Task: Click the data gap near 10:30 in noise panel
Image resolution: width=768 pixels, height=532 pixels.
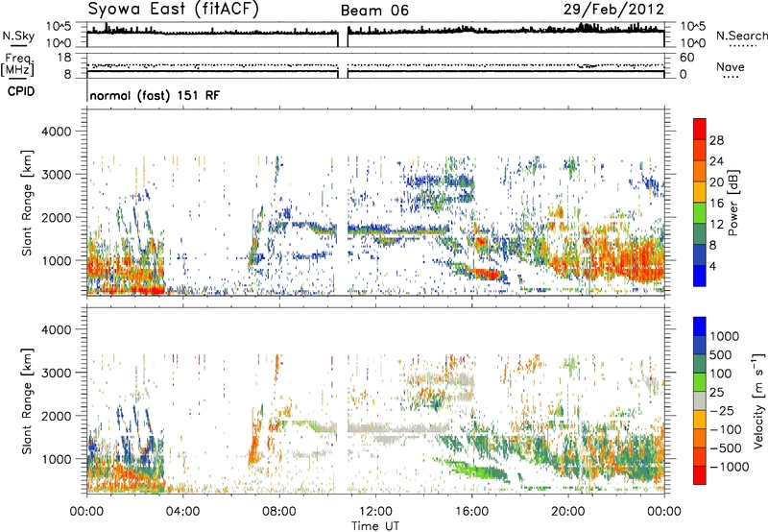Action: 343,36
